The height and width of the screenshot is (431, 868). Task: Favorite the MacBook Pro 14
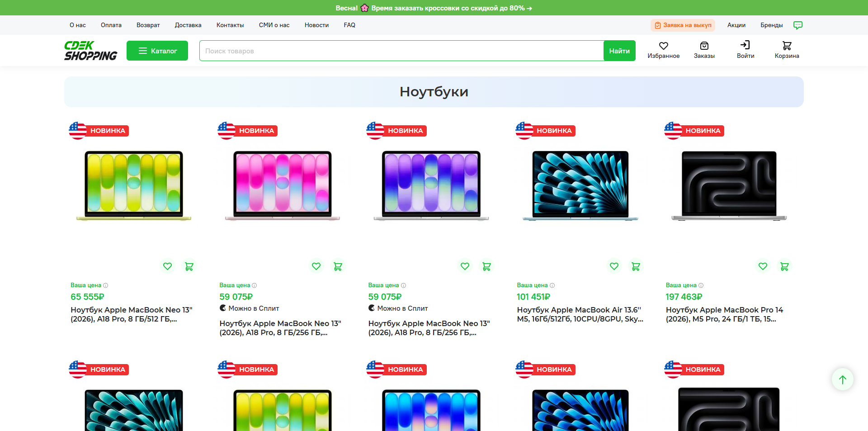pos(763,266)
